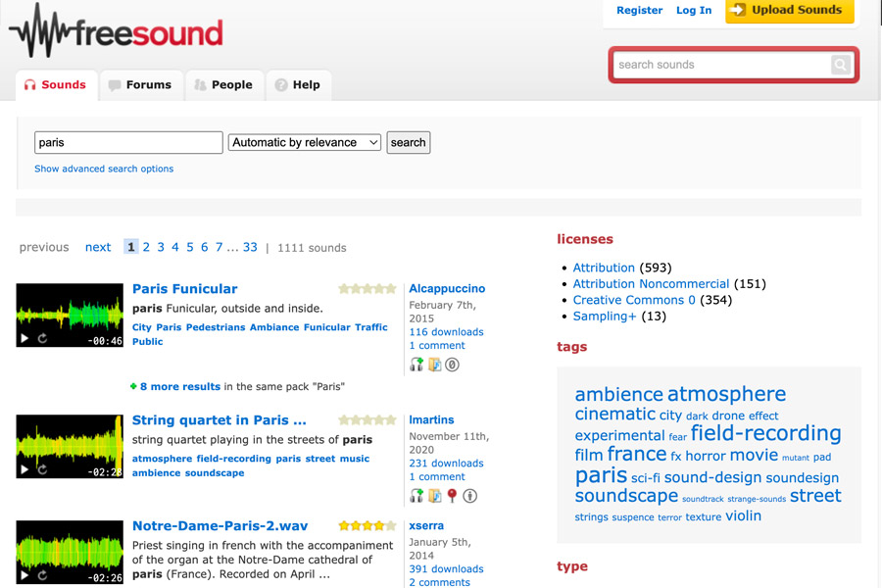Go to results page 5
The height and width of the screenshot is (588, 882).
[x=190, y=247]
